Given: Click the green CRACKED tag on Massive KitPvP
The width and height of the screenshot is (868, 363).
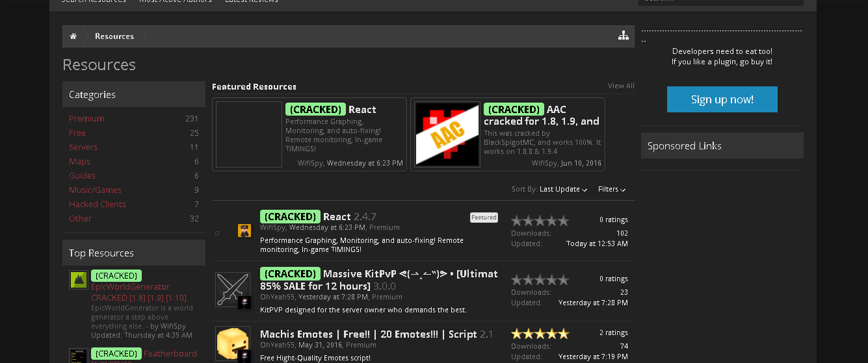Looking at the screenshot, I should click(291, 273).
